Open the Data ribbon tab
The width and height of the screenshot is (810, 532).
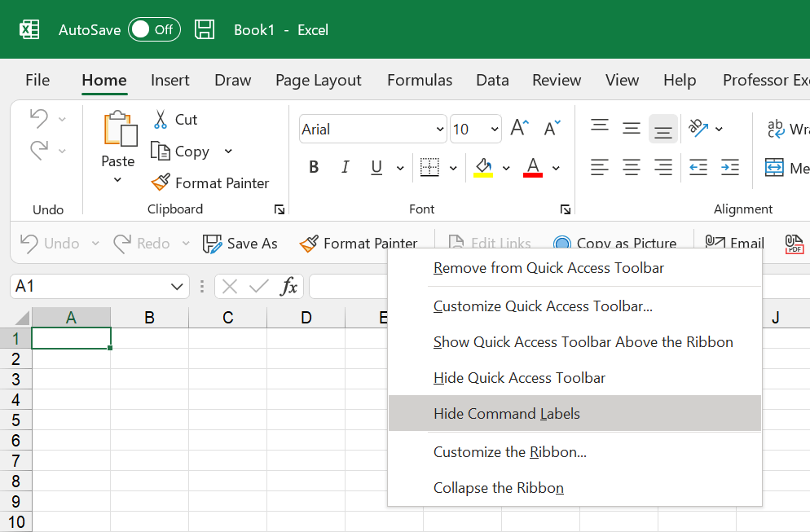coord(492,80)
